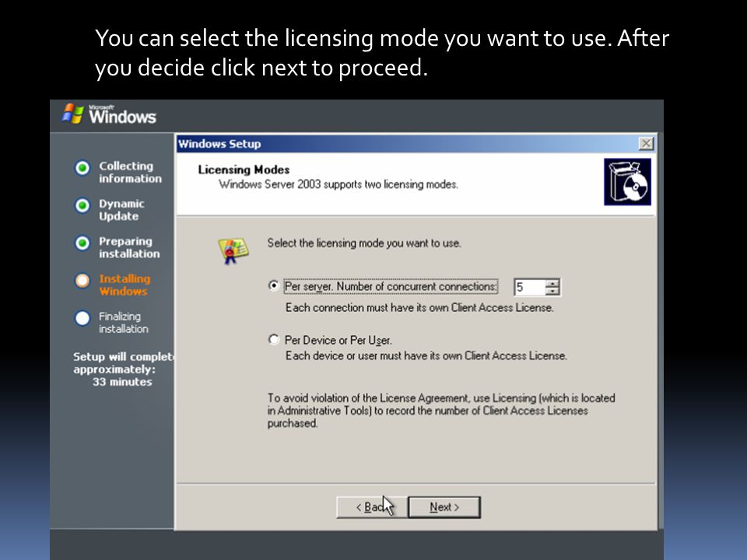This screenshot has height=560, width=747.
Task: Click the 'Dynamic Update' label
Action: click(121, 210)
